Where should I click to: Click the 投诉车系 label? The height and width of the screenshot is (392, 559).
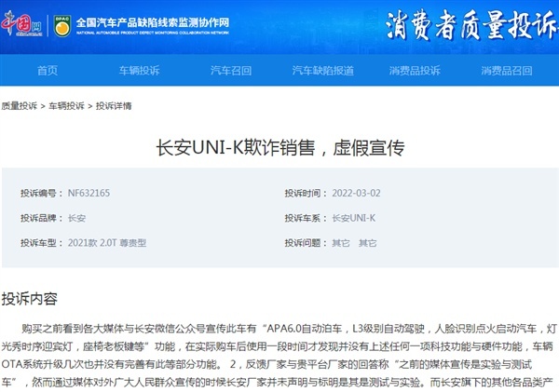[306, 218]
